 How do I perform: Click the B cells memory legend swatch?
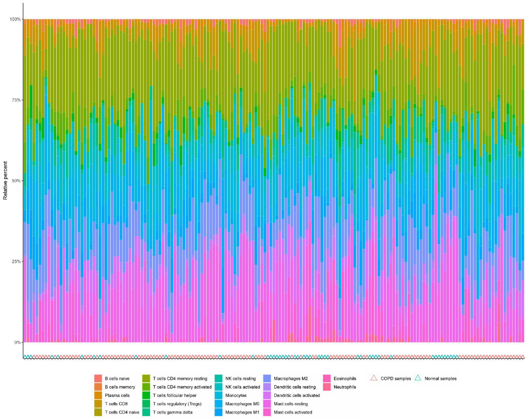click(98, 387)
